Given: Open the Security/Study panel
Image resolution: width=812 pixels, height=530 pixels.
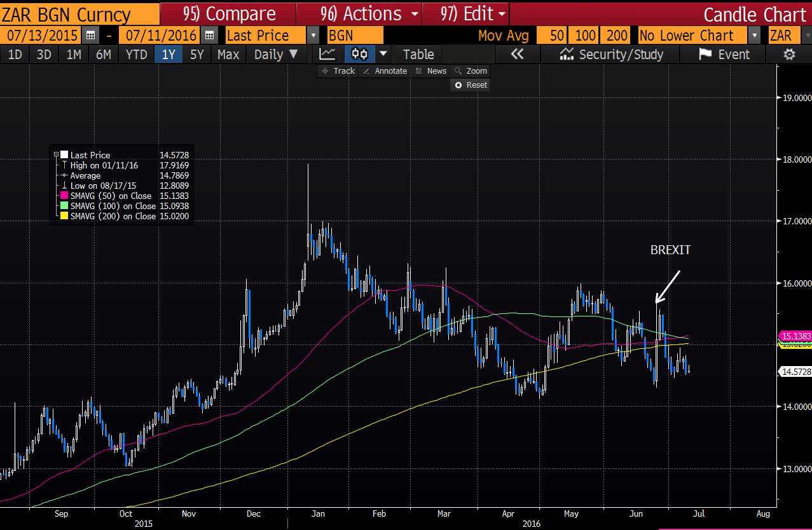Looking at the screenshot, I should pyautogui.click(x=611, y=55).
